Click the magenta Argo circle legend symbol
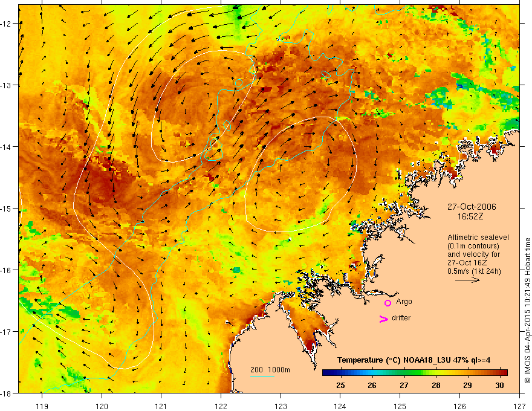This screenshot has width=532, height=411. pos(388,303)
